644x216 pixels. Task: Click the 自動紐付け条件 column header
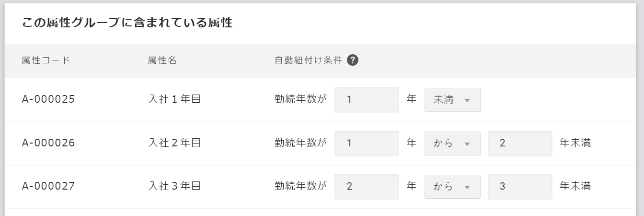tap(308, 60)
